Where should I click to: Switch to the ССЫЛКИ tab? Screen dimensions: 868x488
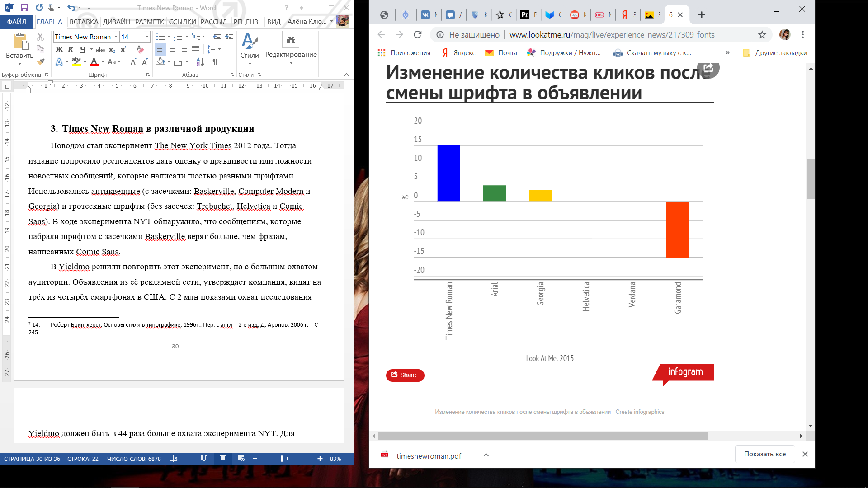tap(182, 22)
